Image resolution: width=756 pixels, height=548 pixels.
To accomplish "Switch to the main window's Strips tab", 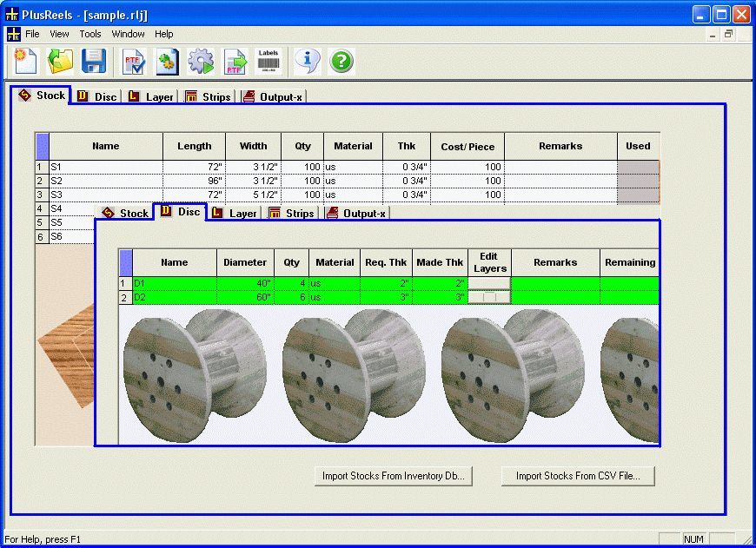I will pyautogui.click(x=208, y=97).
